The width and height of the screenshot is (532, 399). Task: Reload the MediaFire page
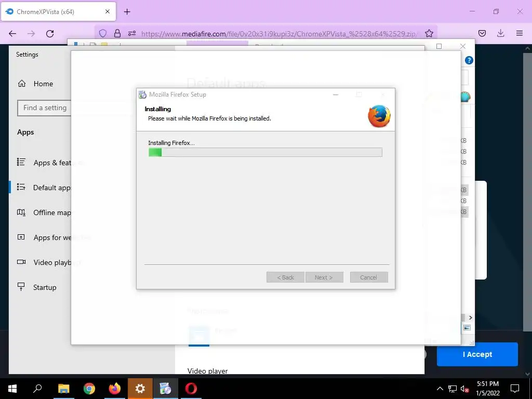coord(50,33)
